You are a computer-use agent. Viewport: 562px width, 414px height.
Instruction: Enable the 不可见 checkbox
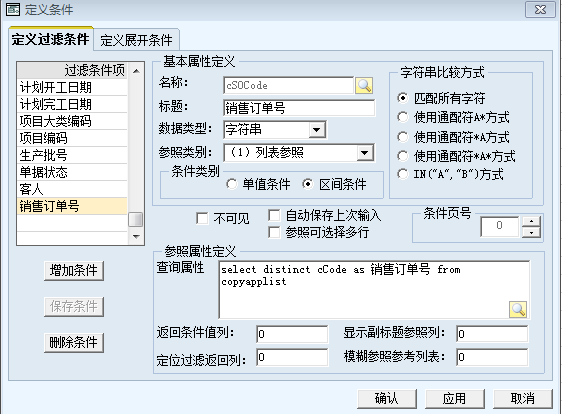click(202, 218)
